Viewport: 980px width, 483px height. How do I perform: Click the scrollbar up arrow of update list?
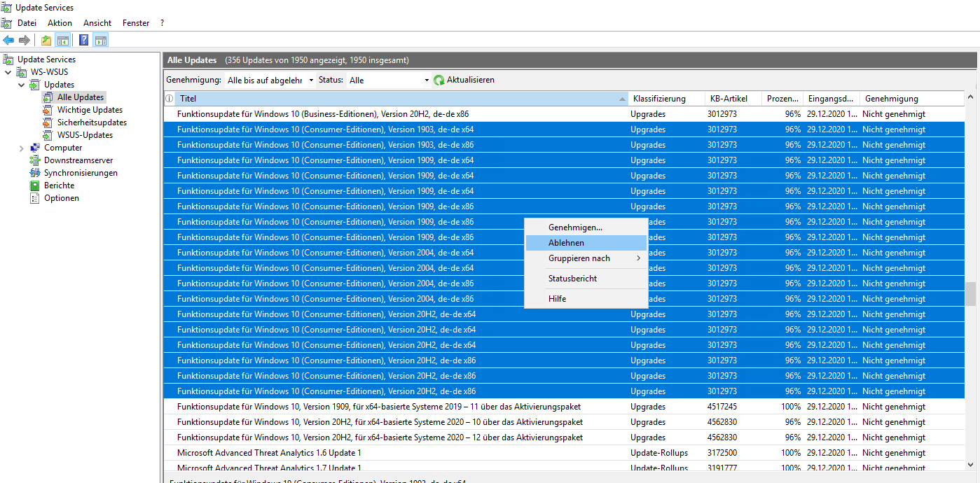pos(970,97)
